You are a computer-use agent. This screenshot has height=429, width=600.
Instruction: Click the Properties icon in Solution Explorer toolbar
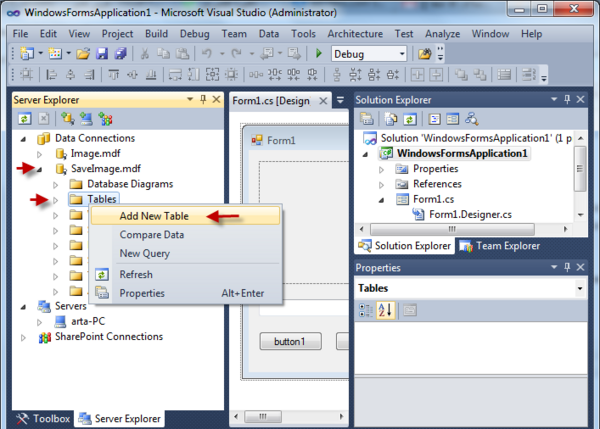point(366,119)
